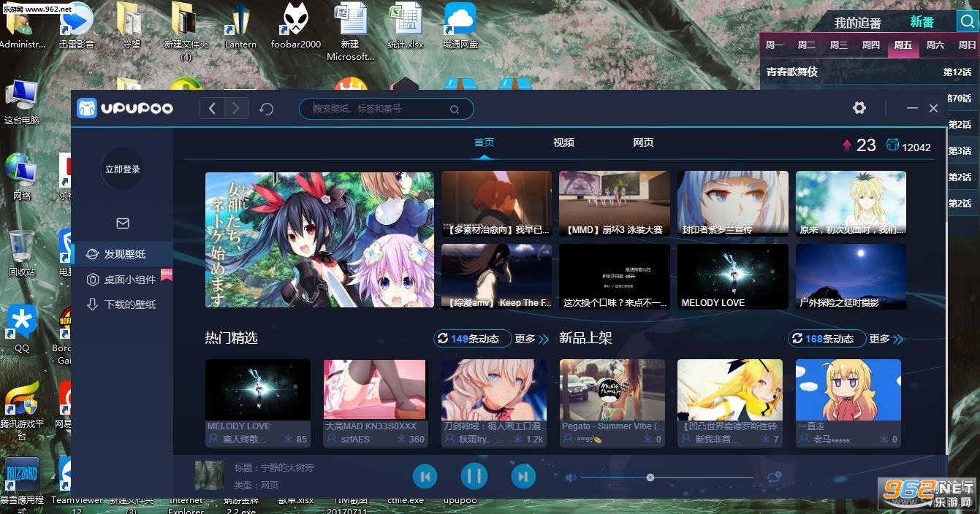
Task: Open 新番 tab in right panel
Action: [x=922, y=22]
